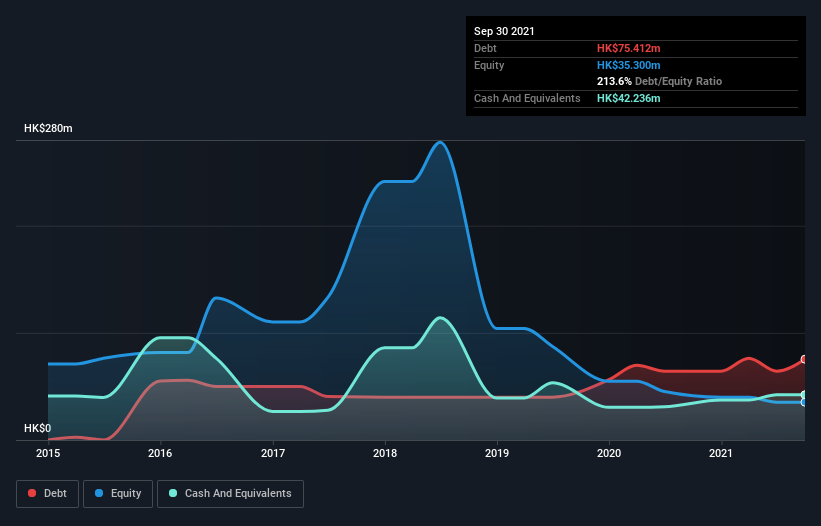Viewport: 821px width, 526px height.
Task: Click the Cash line peak near mid-2018
Action: coord(440,318)
